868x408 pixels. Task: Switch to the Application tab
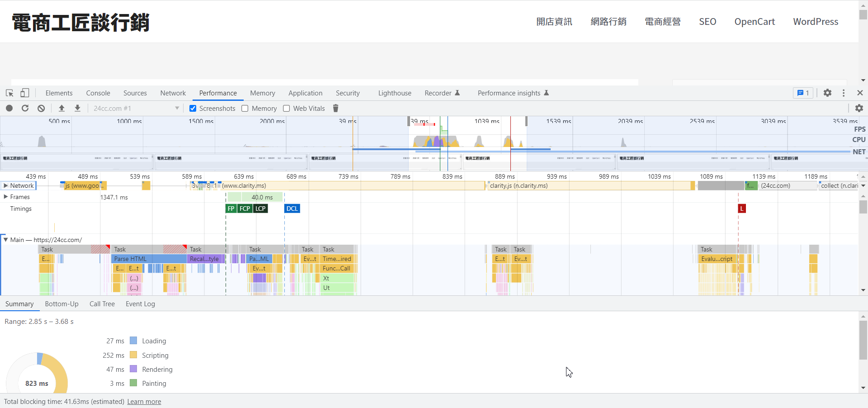tap(306, 93)
